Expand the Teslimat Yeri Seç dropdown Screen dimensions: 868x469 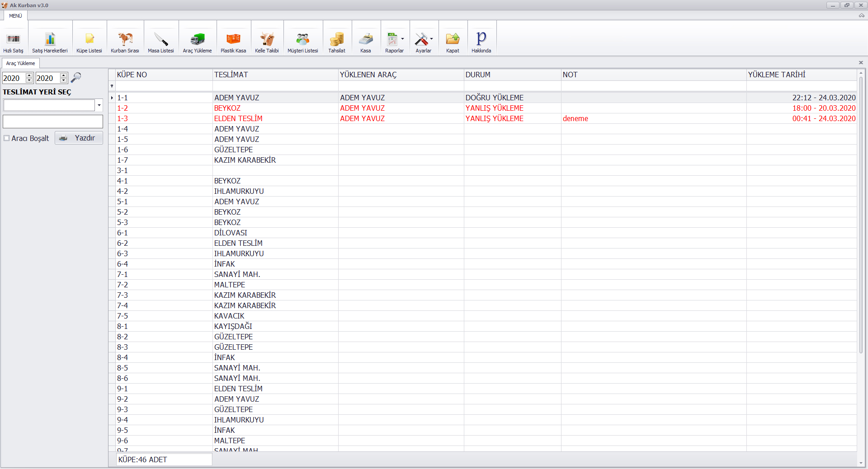coord(99,105)
